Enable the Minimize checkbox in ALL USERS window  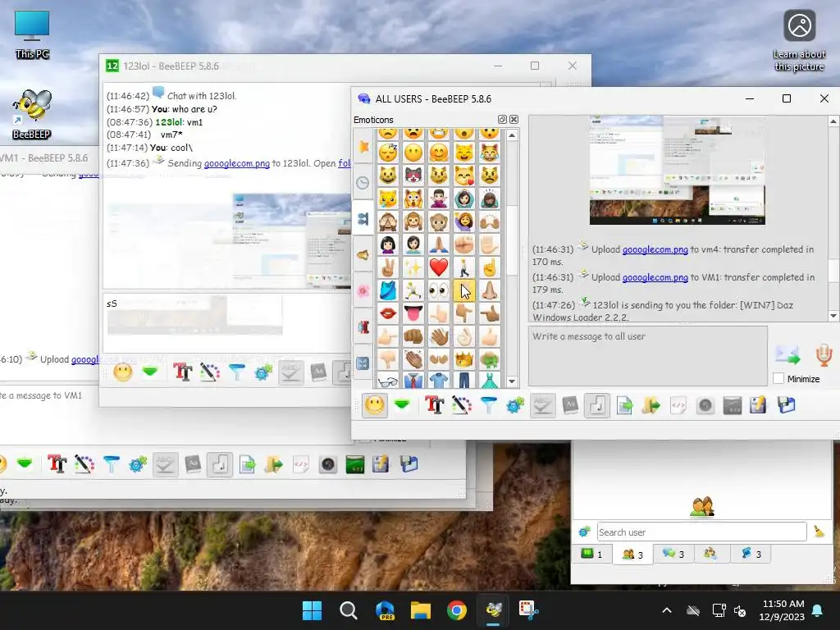(x=778, y=379)
